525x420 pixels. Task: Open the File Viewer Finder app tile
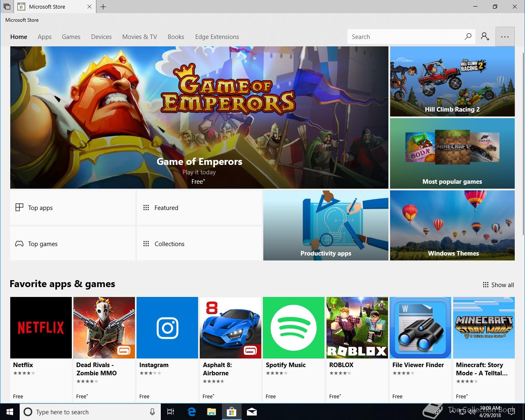click(x=420, y=349)
